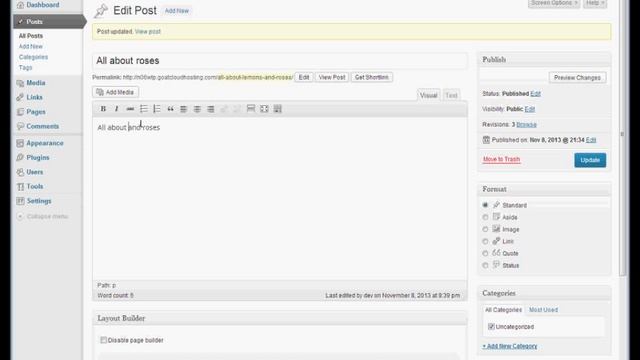Edit the permalink slug
Screen dimensions: 640x360
pyautogui.click(x=304, y=77)
